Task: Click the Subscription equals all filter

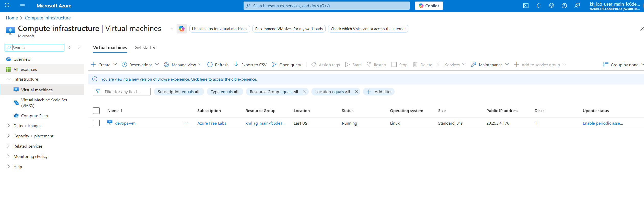Action: tap(179, 92)
